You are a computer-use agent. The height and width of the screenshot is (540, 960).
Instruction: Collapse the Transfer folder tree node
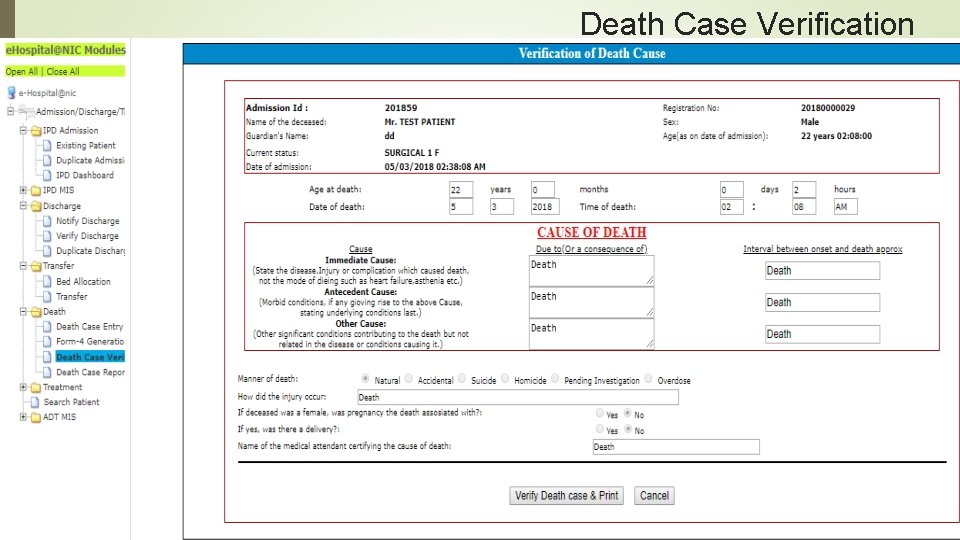(x=23, y=266)
